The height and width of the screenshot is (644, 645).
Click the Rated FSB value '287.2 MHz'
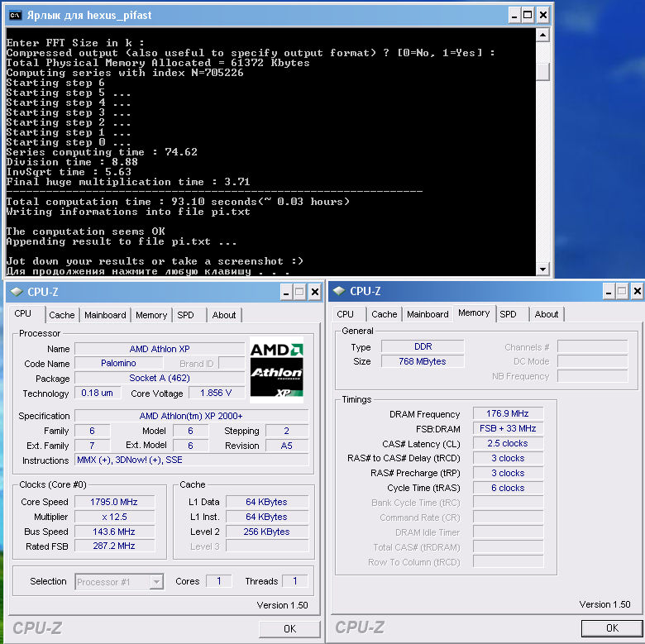pos(114,546)
